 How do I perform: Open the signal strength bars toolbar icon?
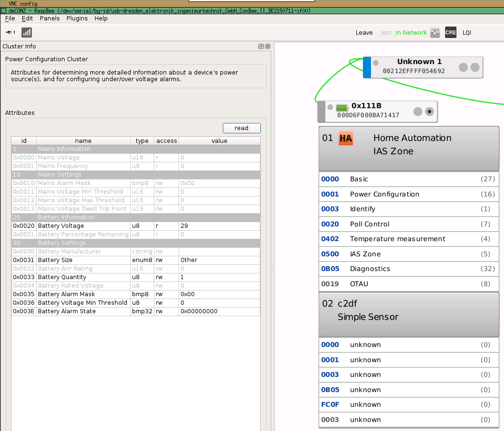pos(27,32)
